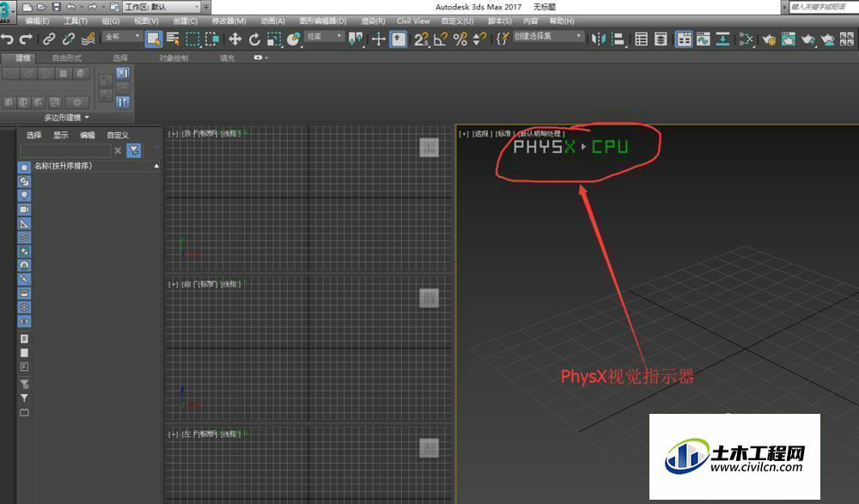Switch to the 自由形式 ribbon tab
Viewport: 859px width, 504px height.
tap(67, 58)
